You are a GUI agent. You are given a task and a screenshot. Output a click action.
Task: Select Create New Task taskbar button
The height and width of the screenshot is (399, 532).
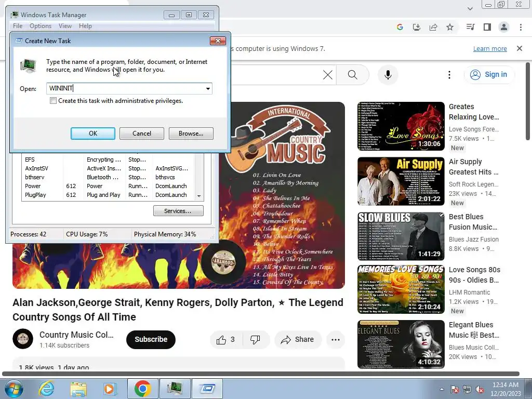click(207, 389)
